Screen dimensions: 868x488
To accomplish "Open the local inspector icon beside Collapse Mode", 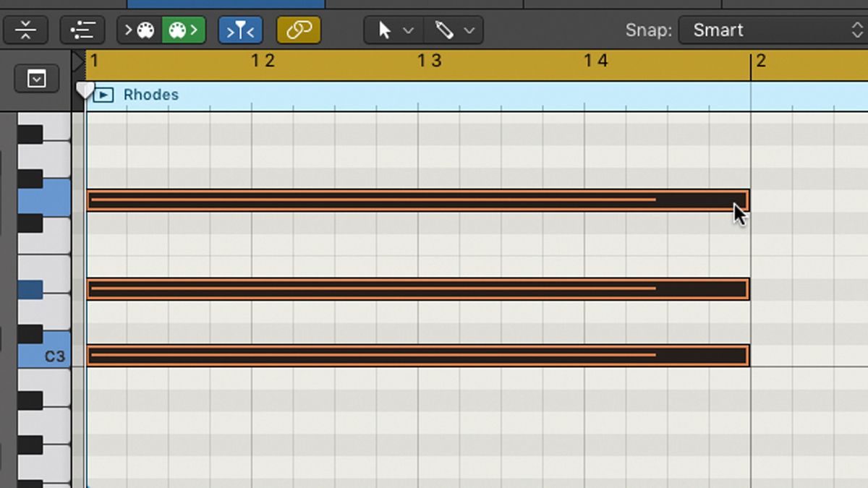I will click(82, 30).
